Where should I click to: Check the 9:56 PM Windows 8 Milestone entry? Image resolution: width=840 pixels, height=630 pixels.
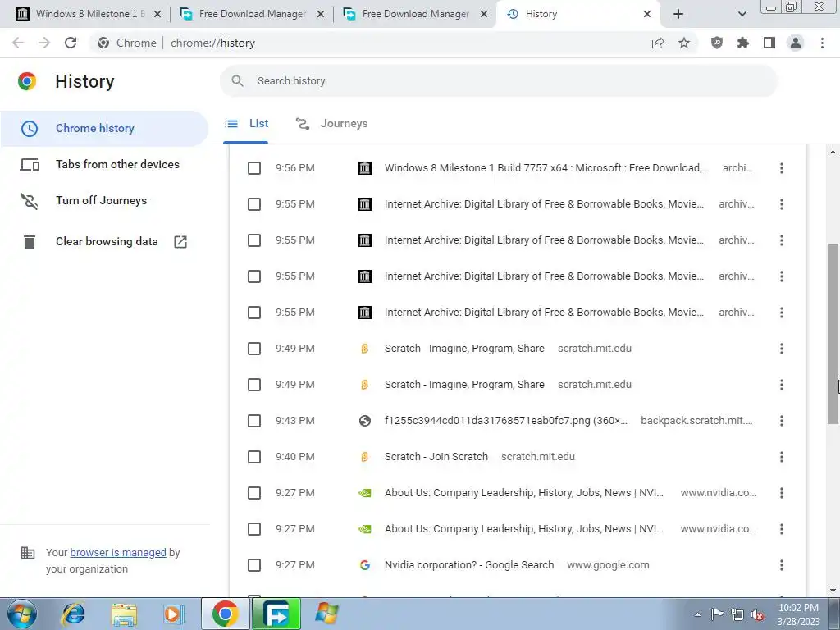point(254,168)
